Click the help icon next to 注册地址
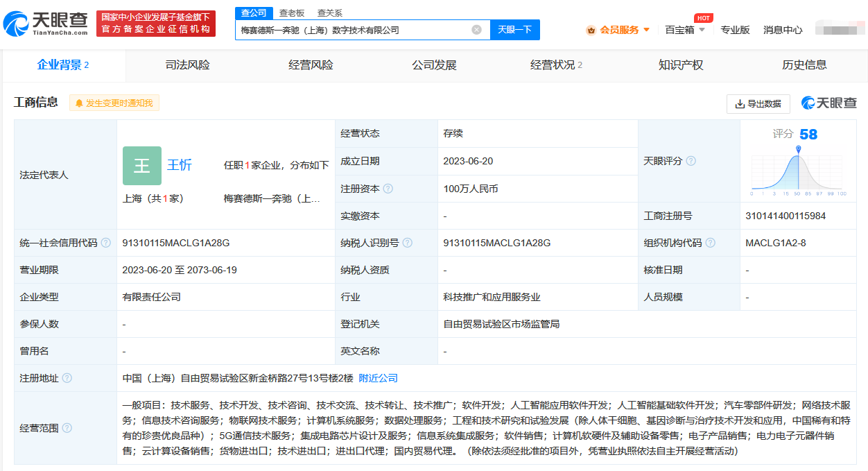Screen dimensions: 868x471 (67, 378)
